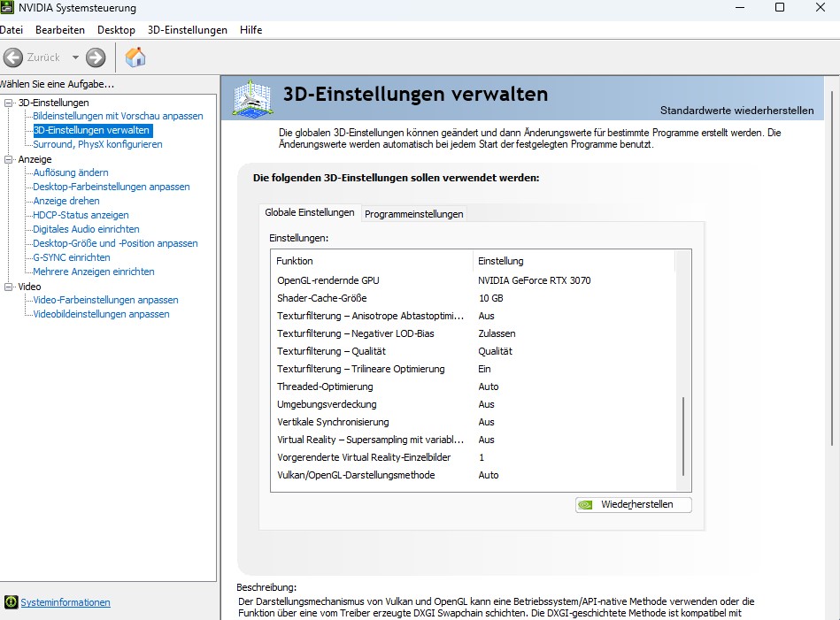Click Standardwerte wiederherstellen link
The height and width of the screenshot is (620, 840).
(736, 111)
